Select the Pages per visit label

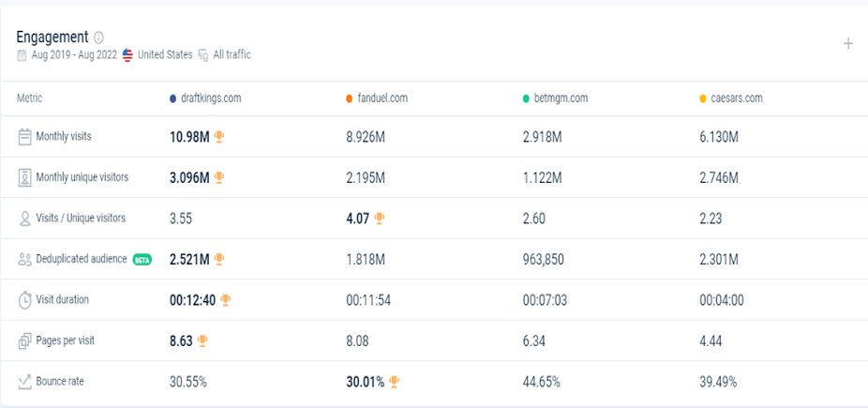tap(66, 340)
